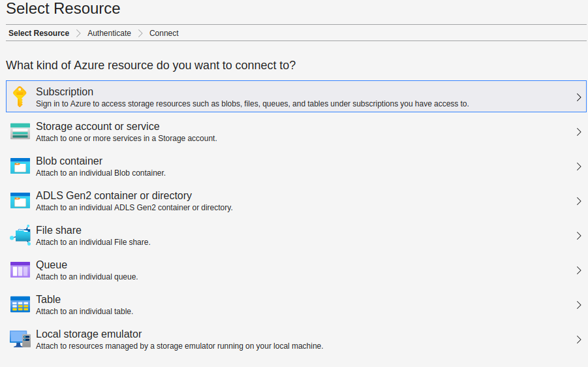Choose the Queue title
The image size is (588, 367).
[x=52, y=264]
